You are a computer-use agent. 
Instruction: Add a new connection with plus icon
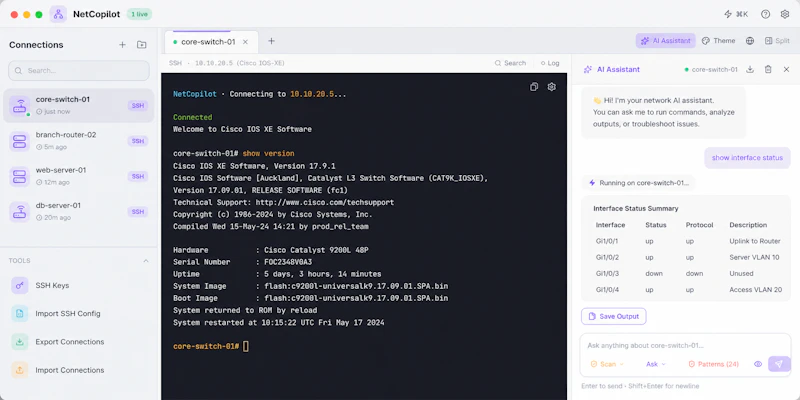click(122, 45)
